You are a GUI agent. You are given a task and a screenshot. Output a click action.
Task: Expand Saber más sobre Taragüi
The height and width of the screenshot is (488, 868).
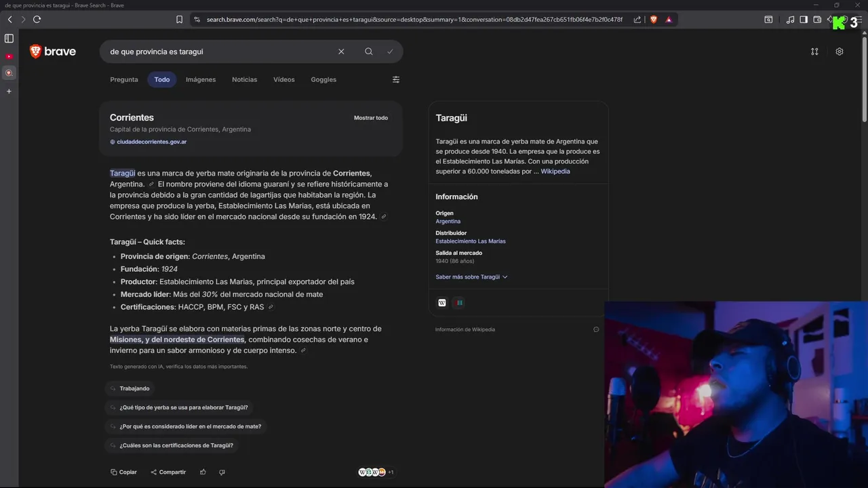471,277
